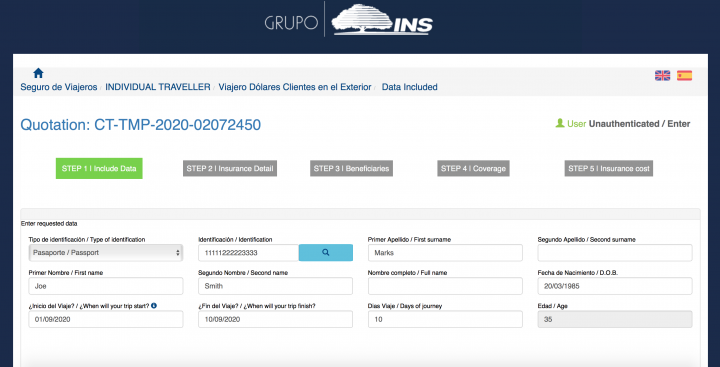Click the Days of journey field
The image size is (720, 367).
click(445, 319)
